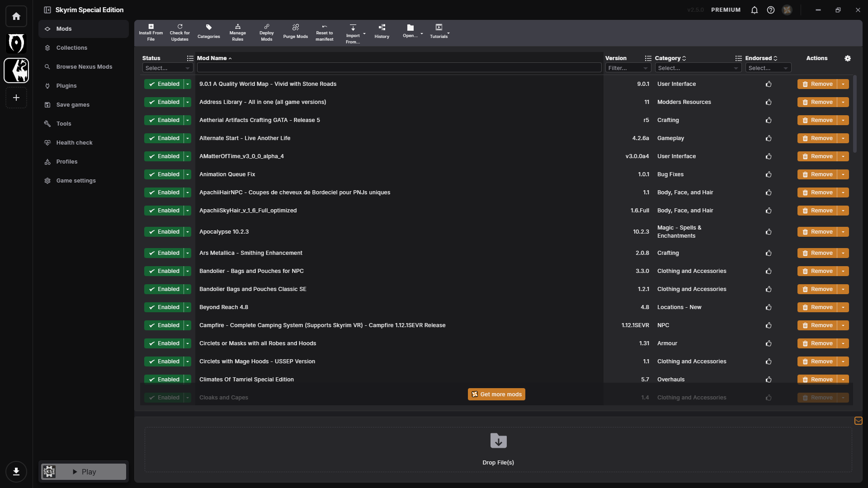868x488 pixels.
Task: Disable AMatterOfTime_v3_0_0_alpha_4
Action: (164, 156)
